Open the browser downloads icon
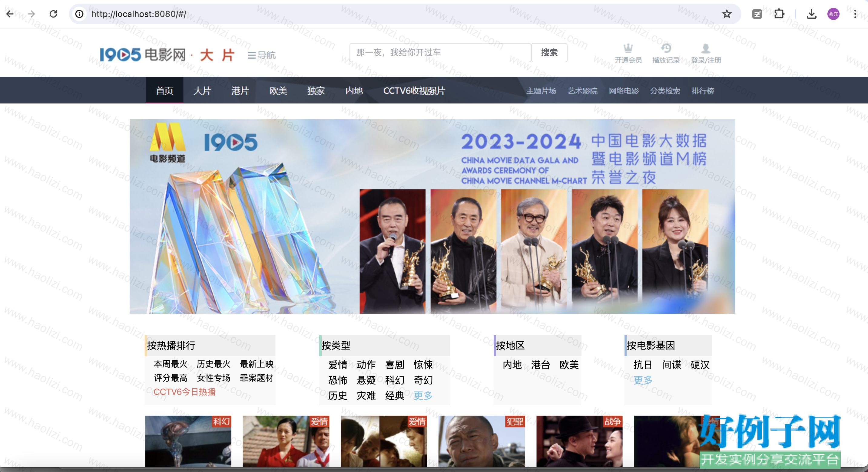 (x=811, y=14)
